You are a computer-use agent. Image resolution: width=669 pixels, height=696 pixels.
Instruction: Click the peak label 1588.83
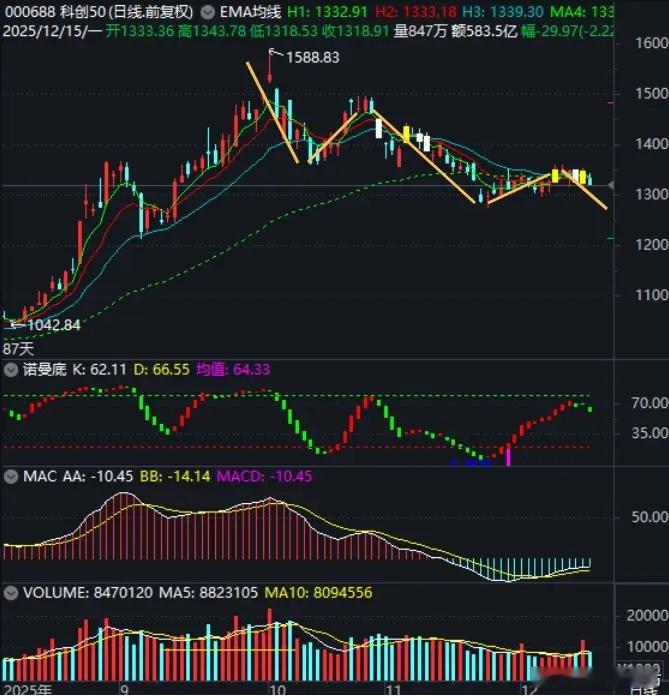pyautogui.click(x=313, y=58)
